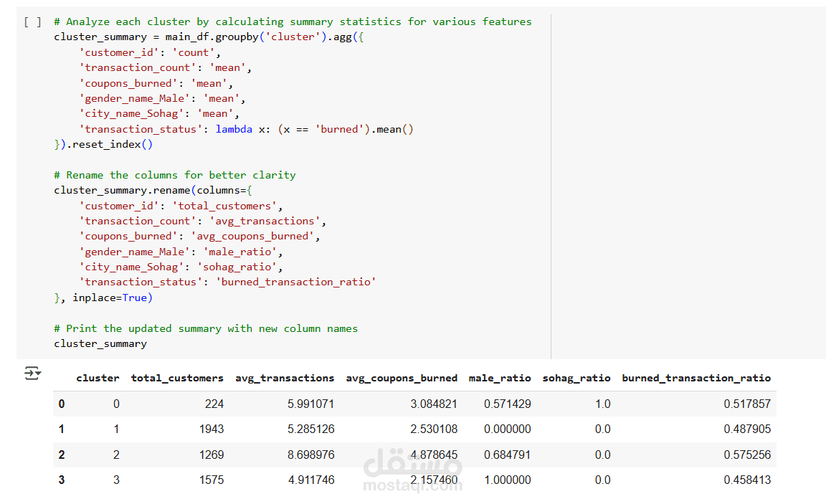The height and width of the screenshot is (504, 826).
Task: Click the cluster column header
Action: (98, 378)
